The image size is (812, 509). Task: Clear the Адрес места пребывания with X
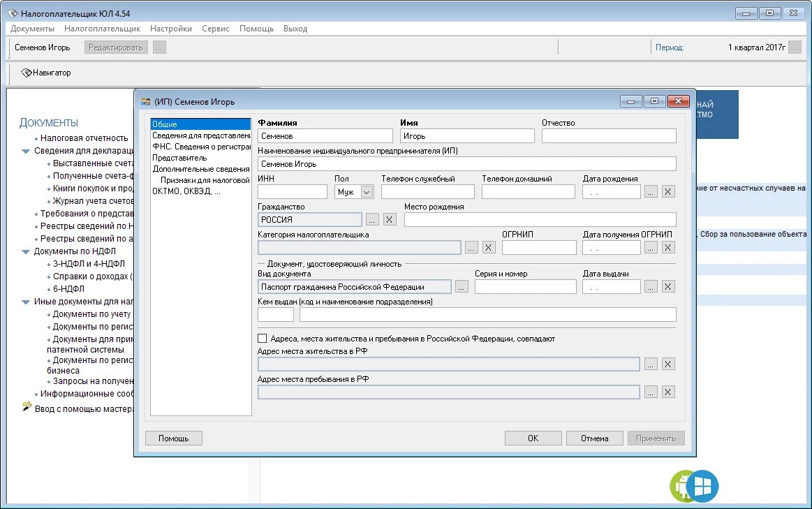[668, 392]
